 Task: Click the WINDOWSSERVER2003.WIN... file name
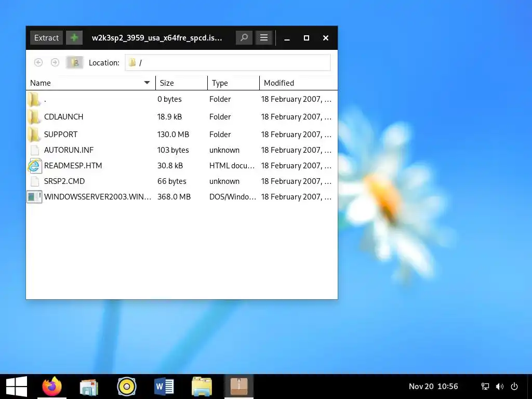(x=98, y=197)
